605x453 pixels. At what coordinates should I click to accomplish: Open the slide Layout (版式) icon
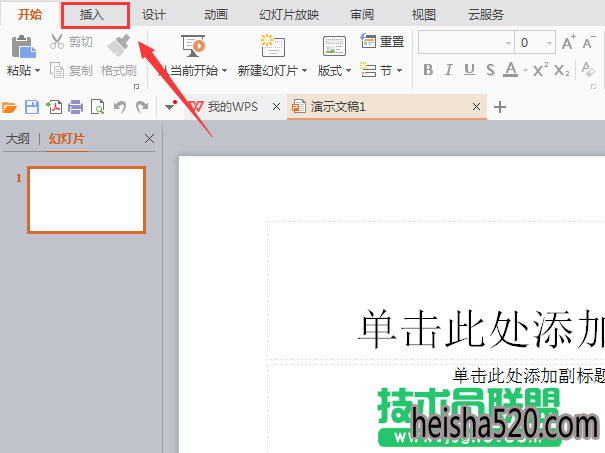(334, 46)
